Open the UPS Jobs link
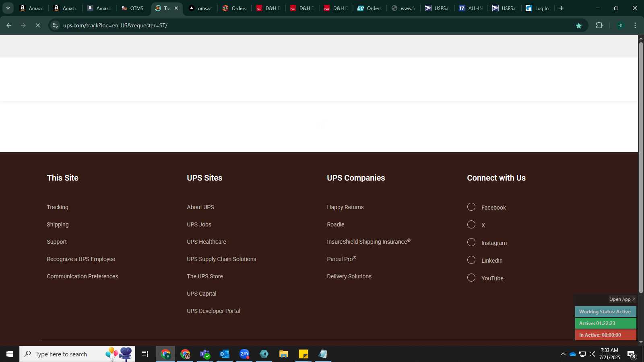The image size is (644, 362). click(x=199, y=224)
